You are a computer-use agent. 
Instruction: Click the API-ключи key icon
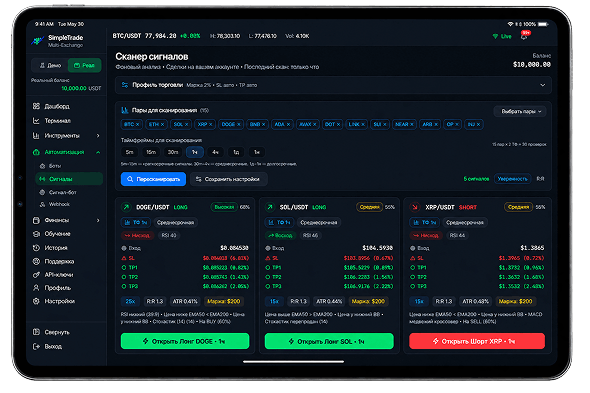click(x=36, y=274)
